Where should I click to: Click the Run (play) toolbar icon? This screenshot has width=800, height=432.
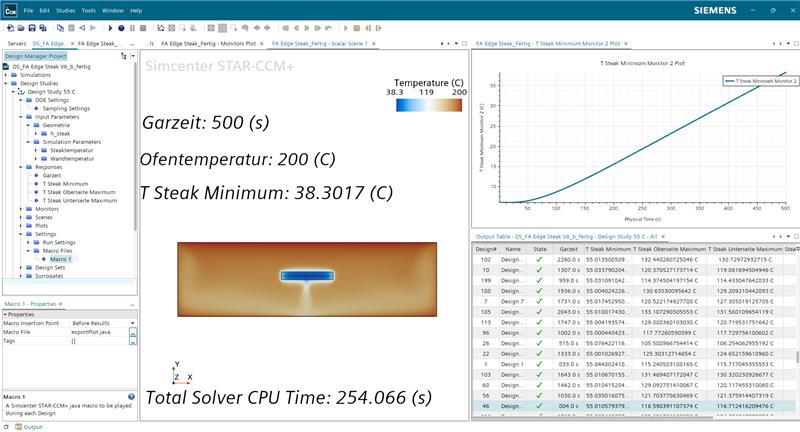[111, 28]
